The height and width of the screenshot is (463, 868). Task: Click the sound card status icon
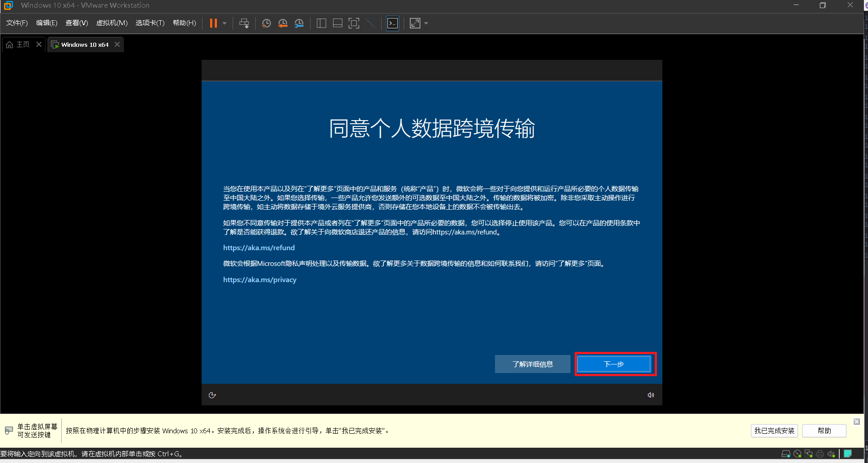coord(831,454)
